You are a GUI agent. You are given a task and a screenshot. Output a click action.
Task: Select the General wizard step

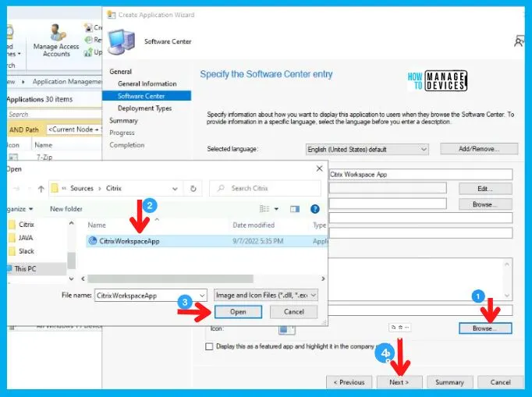pos(120,72)
